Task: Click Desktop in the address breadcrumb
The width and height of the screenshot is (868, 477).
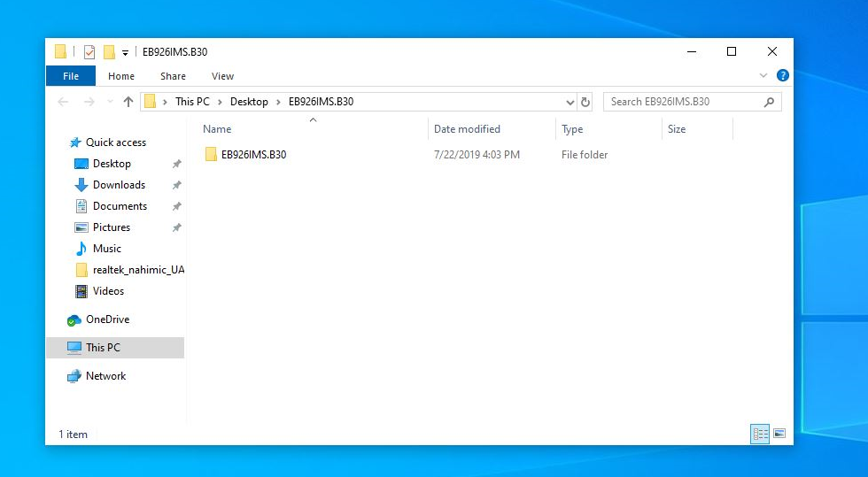Action: (x=249, y=102)
